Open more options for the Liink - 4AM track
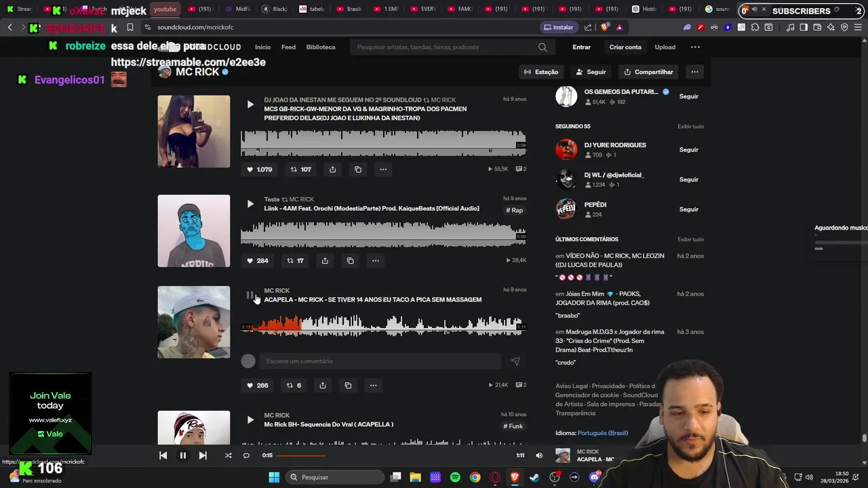868x488 pixels. (375, 260)
